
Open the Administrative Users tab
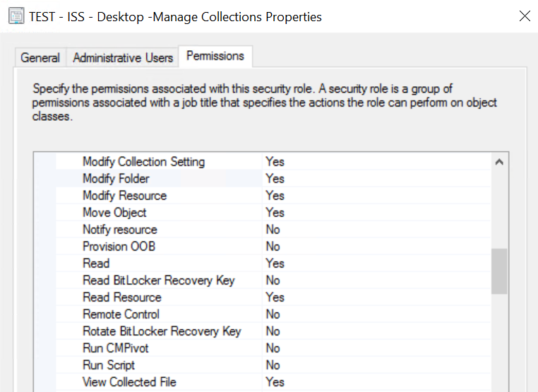click(123, 58)
